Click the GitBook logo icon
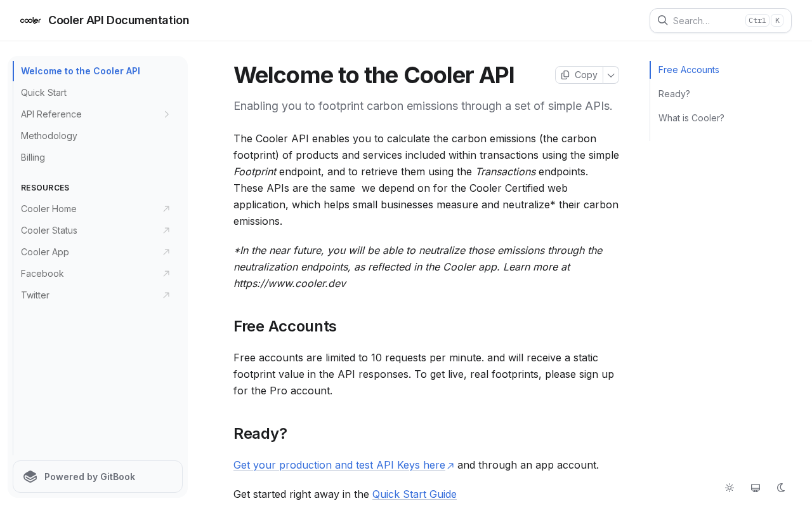Viewport: 812px width, 508px height. tap(30, 477)
